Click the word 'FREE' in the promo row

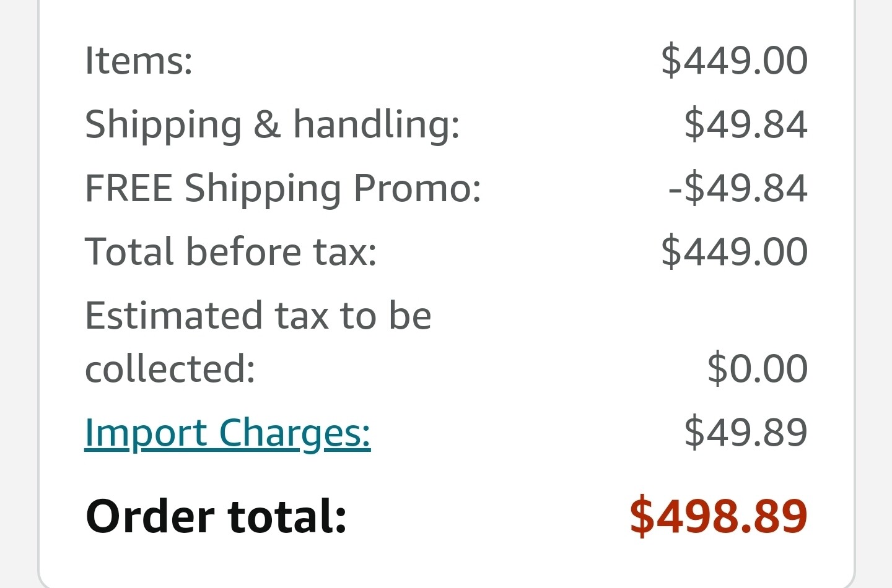click(128, 188)
